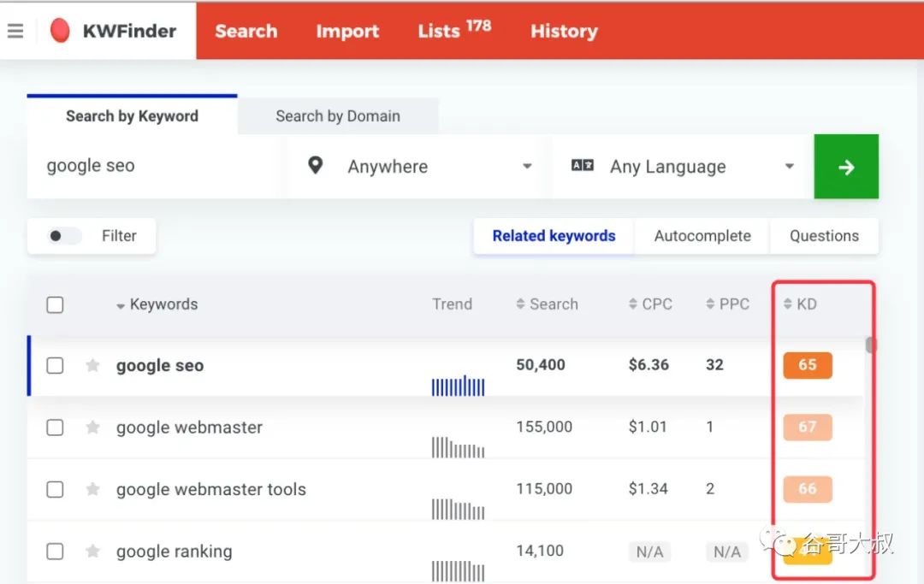
Task: Click the KWFinder red logo
Action: pyautogui.click(x=60, y=31)
